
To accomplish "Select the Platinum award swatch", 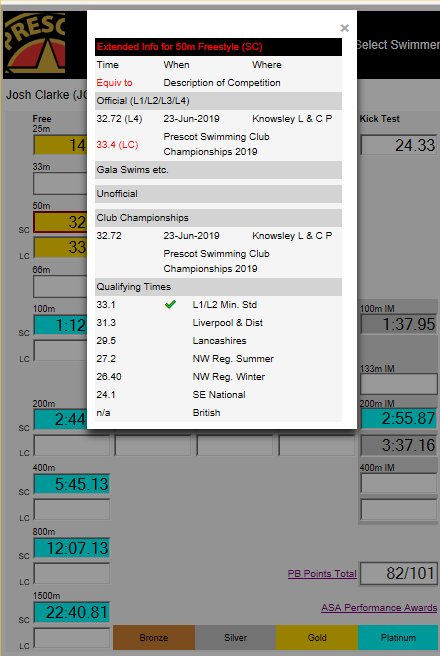I will pos(398,638).
